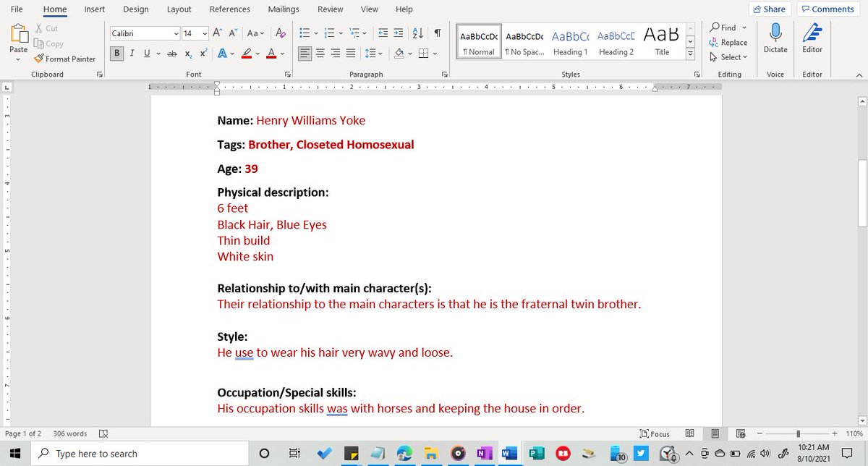Switch to the References tab
This screenshot has width=868, height=466.
230,9
